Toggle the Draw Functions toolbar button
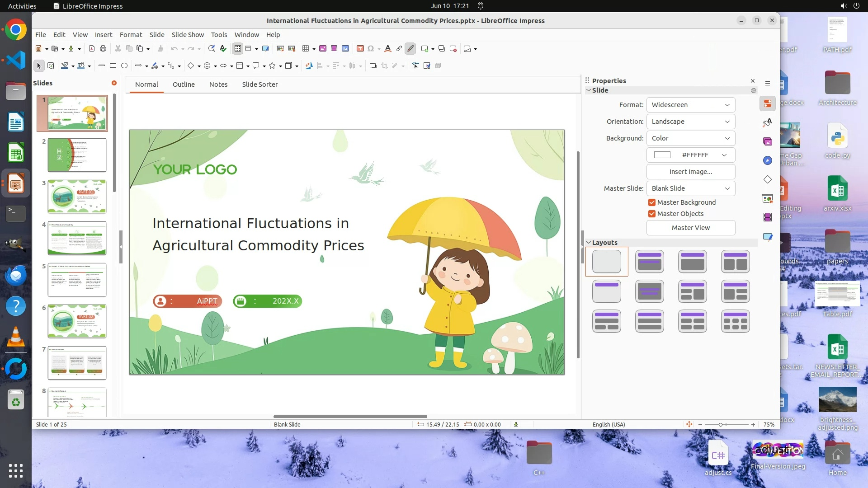Viewport: 868px width, 488px height. pyautogui.click(x=410, y=49)
